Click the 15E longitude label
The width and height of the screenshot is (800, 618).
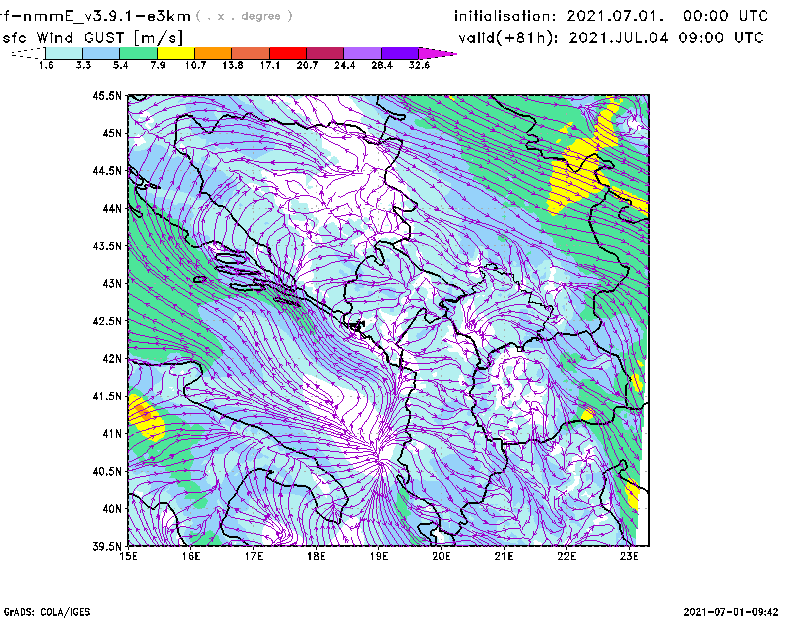point(128,556)
